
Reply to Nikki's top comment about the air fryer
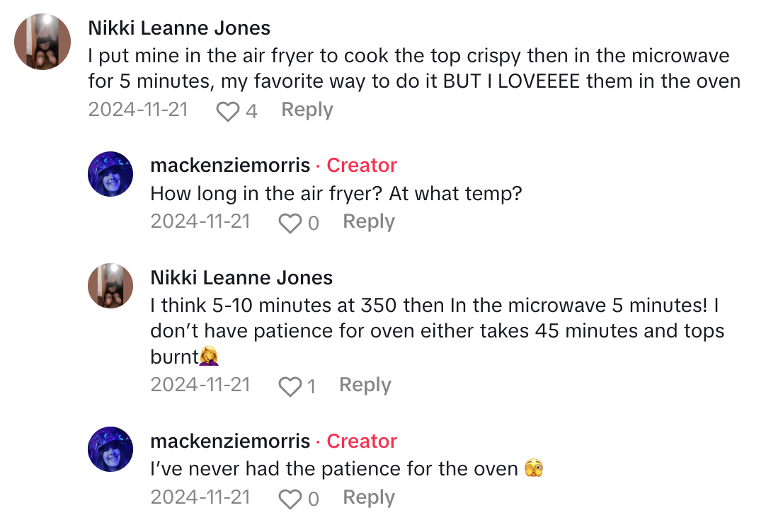pos(307,110)
